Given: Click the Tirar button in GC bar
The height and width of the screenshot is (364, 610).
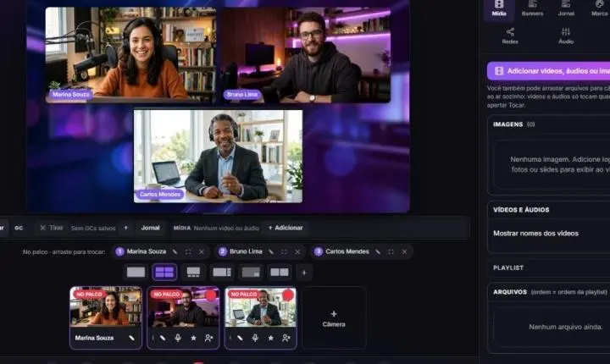Looking at the screenshot, I should point(52,228).
